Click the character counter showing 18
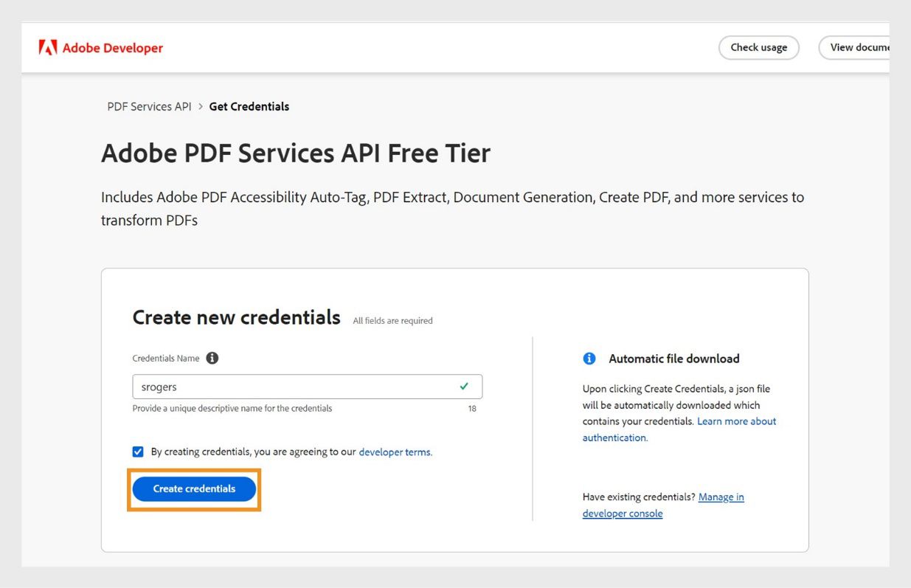 pyautogui.click(x=473, y=408)
